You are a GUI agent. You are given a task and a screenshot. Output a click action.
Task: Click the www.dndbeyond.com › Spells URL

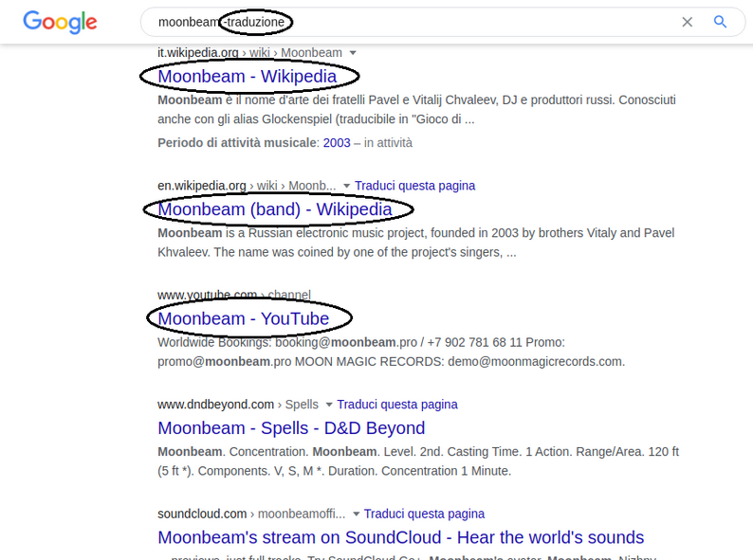pyautogui.click(x=238, y=405)
